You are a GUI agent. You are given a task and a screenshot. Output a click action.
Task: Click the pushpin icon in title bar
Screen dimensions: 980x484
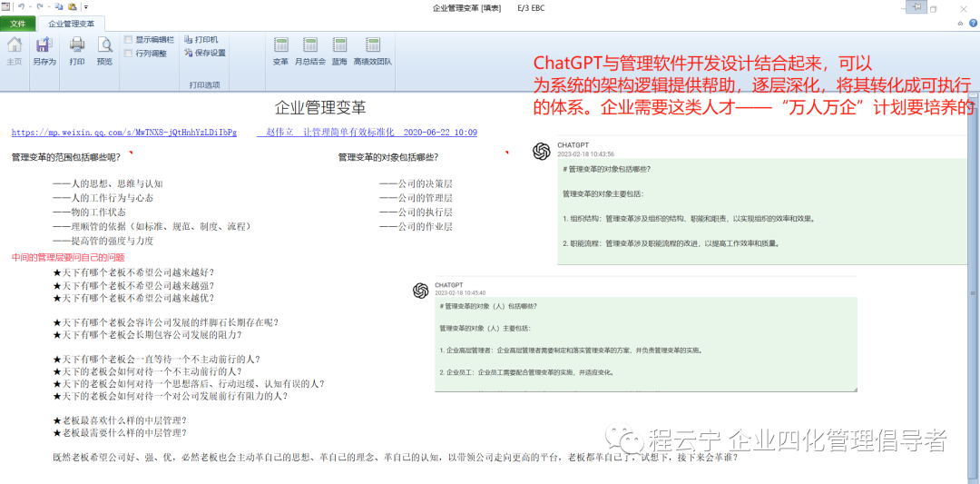pyautogui.click(x=916, y=6)
